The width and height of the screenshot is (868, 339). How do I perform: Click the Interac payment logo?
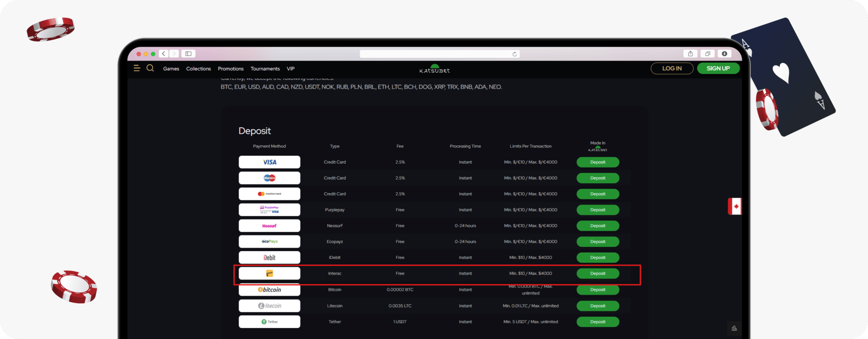tap(270, 273)
